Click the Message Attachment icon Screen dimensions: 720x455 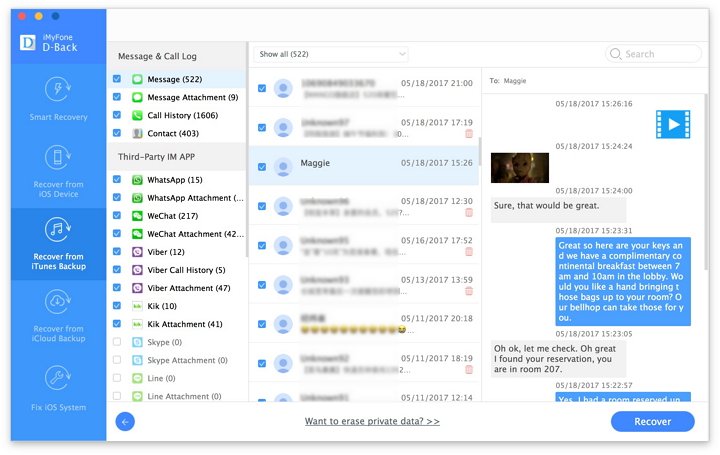point(137,97)
